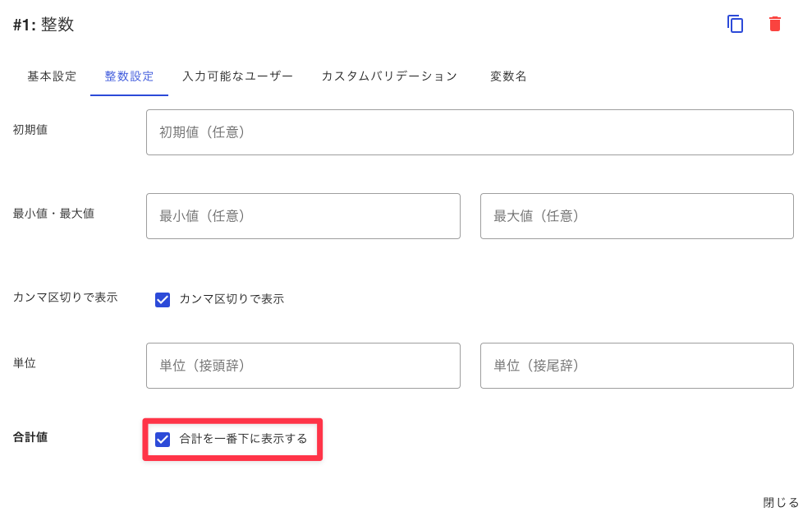Click the カンマ区切りで表示 label beside its checkbox
This screenshot has height=521, width=812.
coord(232,299)
